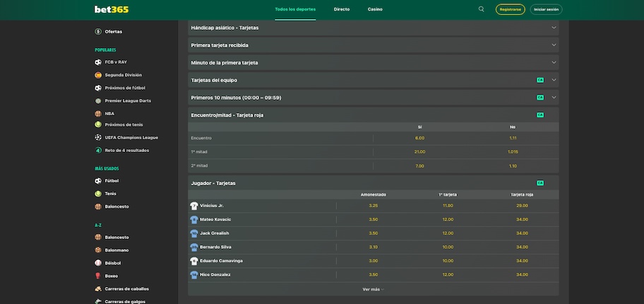Select Encuentro No odds 1.11
The width and height of the screenshot is (644, 304).
point(513,139)
